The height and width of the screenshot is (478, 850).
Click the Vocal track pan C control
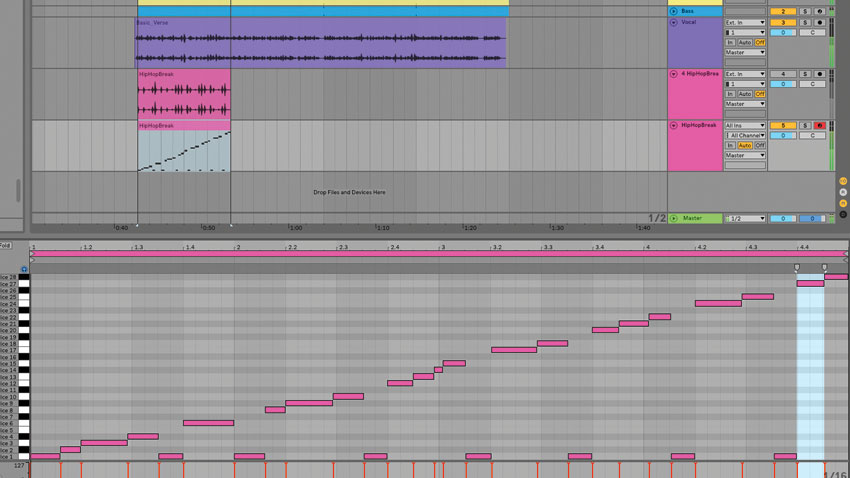(x=812, y=33)
